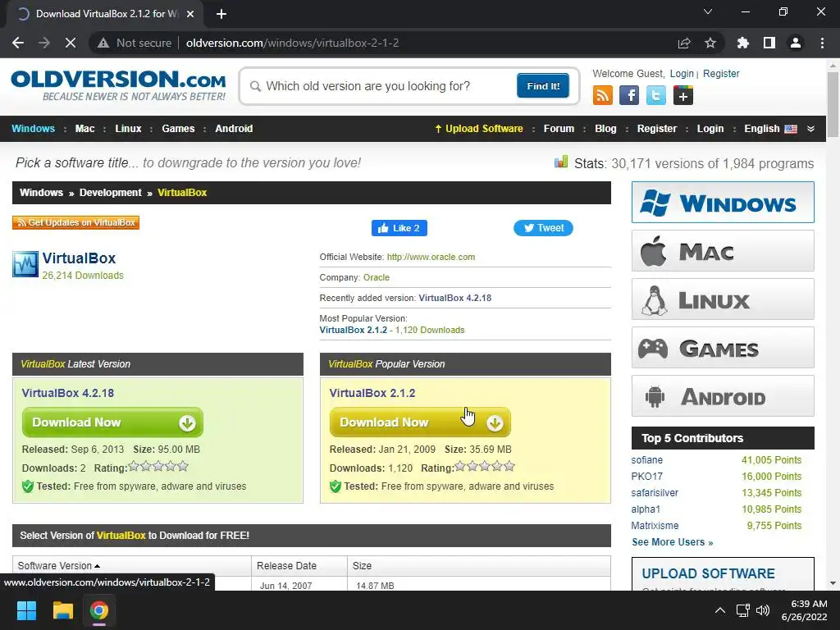This screenshot has width=840, height=630.
Task: Rate VirtualBox 2.1.2 with stars
Action: 485,467
